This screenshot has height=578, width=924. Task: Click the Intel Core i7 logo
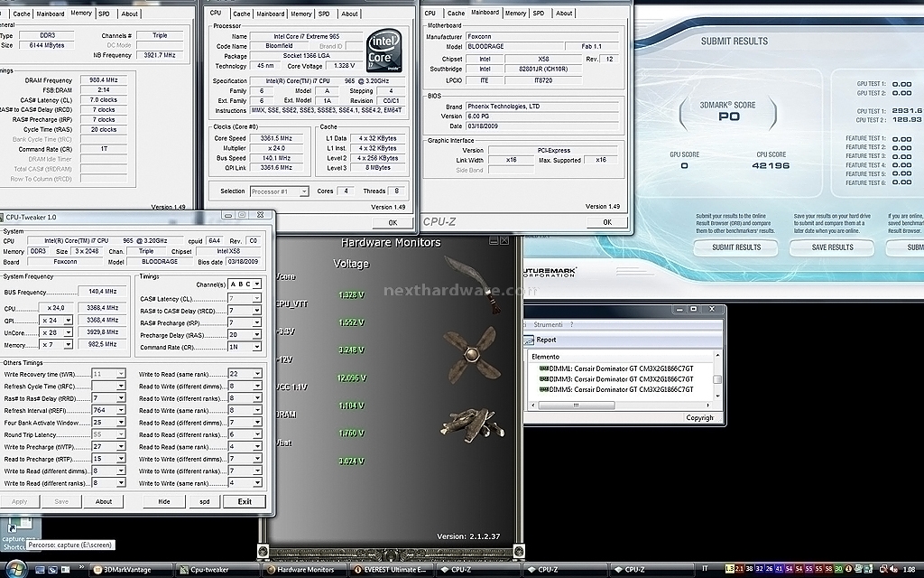(384, 51)
